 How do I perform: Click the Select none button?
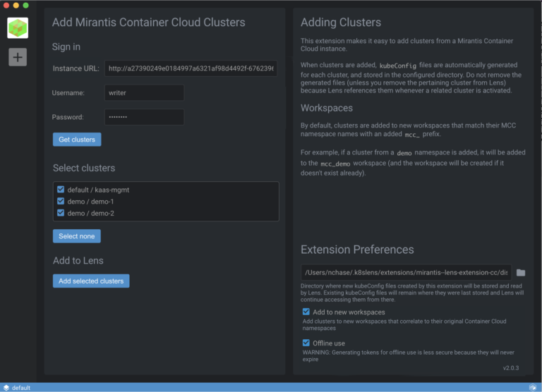coord(77,236)
